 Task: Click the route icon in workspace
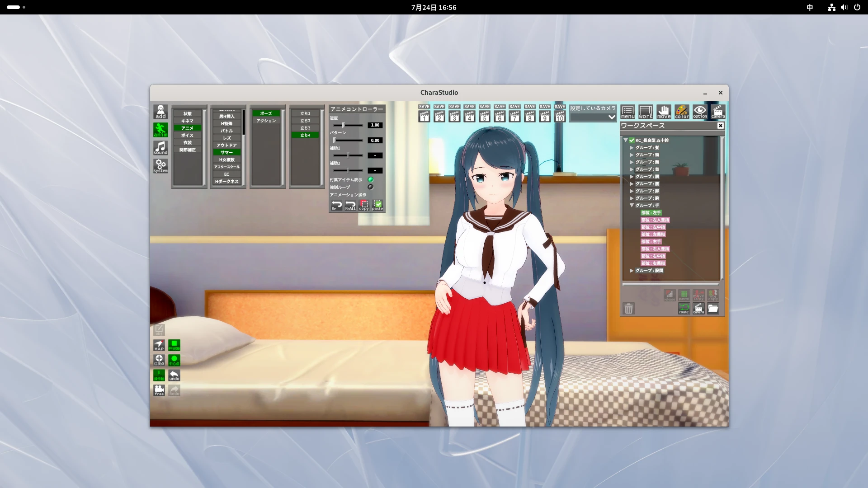coord(684,309)
